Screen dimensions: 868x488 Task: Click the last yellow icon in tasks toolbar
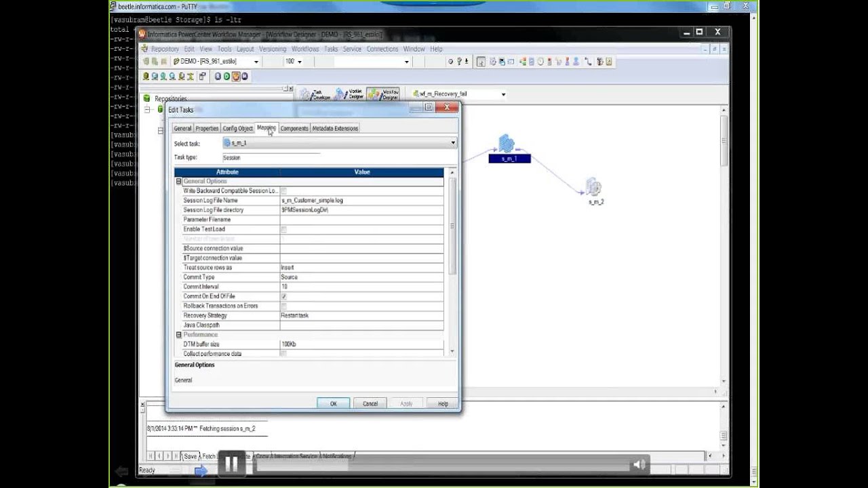pyautogui.click(x=609, y=62)
